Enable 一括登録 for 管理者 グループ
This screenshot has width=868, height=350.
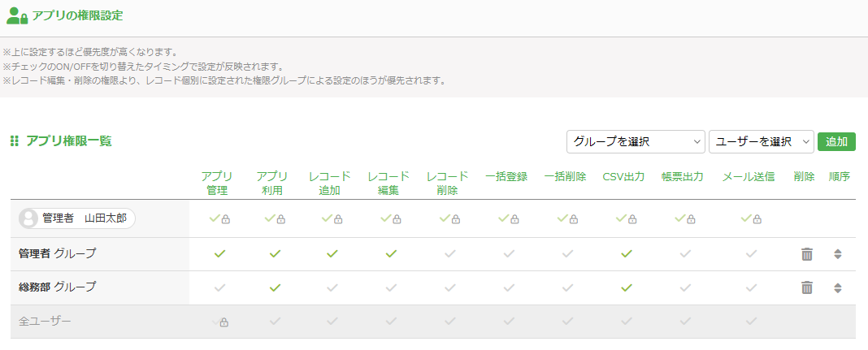tap(509, 254)
